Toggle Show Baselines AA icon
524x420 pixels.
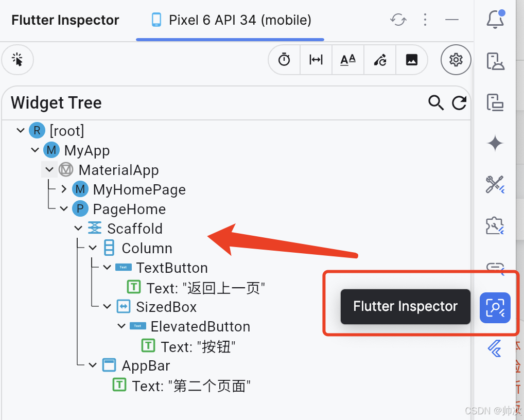[x=347, y=60]
